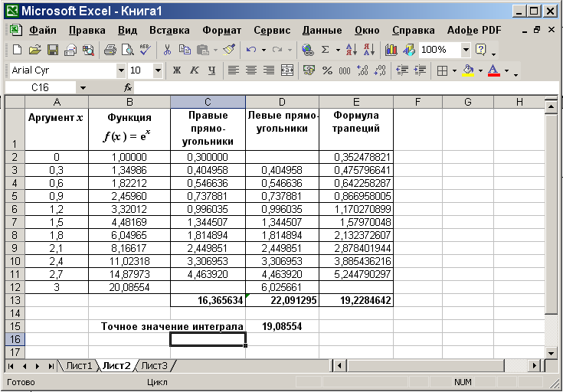Click the Drawing toolbar icon
The height and width of the screenshot is (392, 563).
408,50
